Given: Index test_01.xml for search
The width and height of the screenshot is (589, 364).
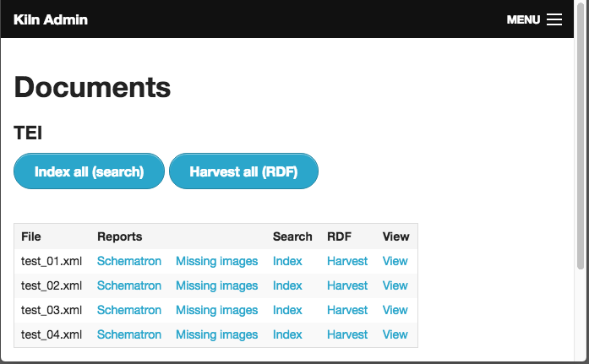Looking at the screenshot, I should (x=287, y=261).
